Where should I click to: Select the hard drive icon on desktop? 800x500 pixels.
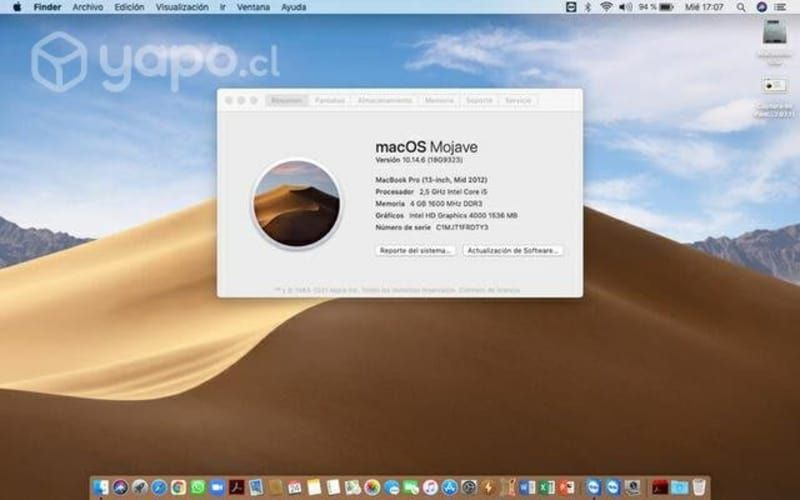tap(774, 33)
